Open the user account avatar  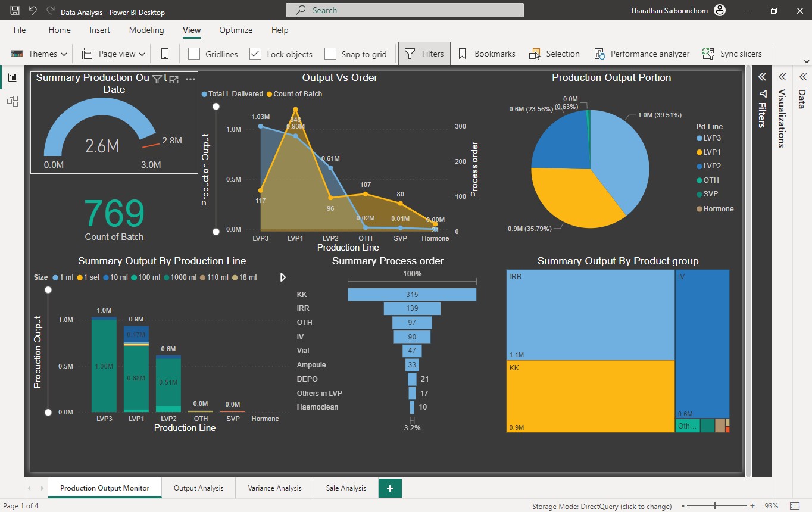[x=720, y=10]
